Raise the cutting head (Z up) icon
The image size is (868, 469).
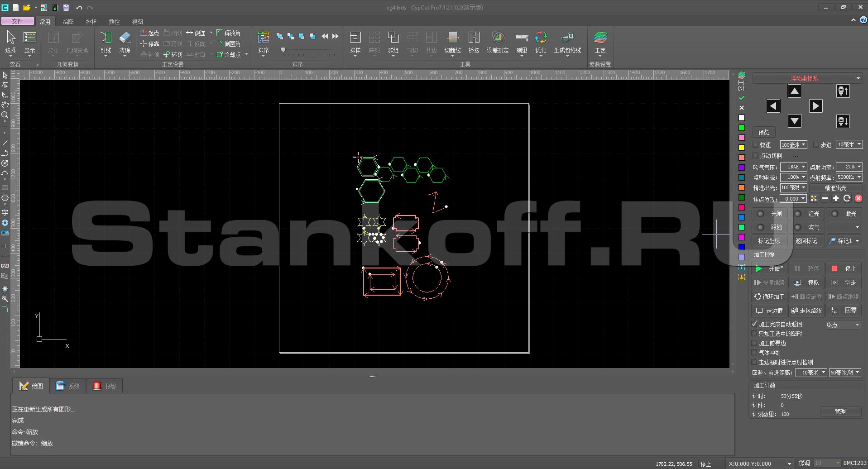click(843, 91)
